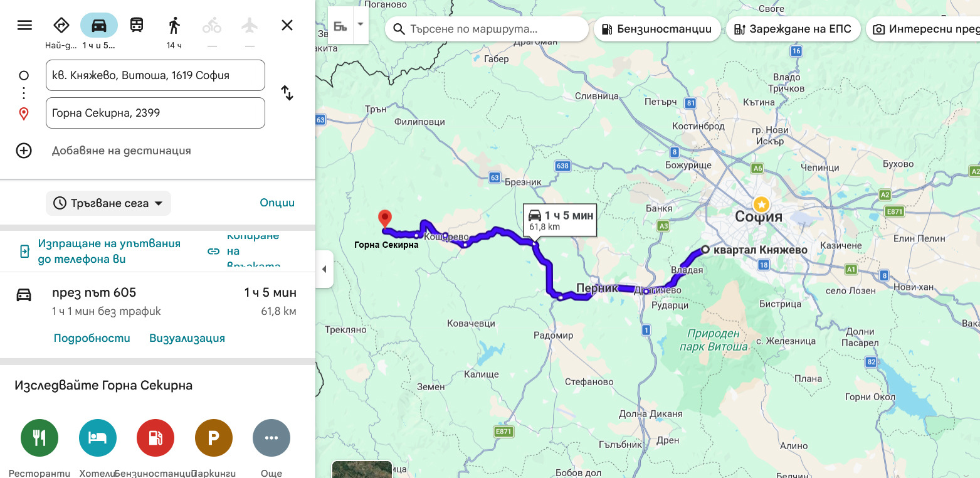This screenshot has width=980, height=478.
Task: Open route Подробности link
Action: [x=92, y=338]
